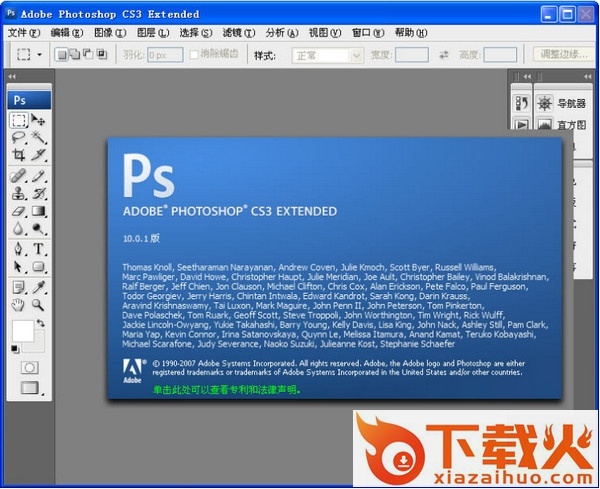Open the 视图(V) menu

(x=325, y=33)
